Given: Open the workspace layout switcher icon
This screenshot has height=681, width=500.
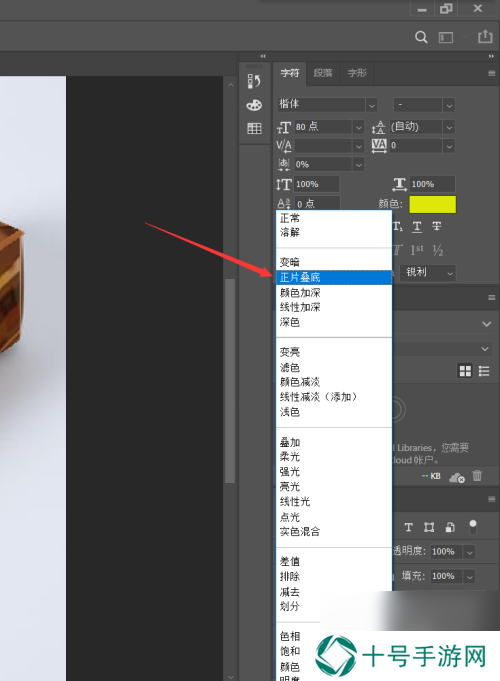Looking at the screenshot, I should pos(446,38).
